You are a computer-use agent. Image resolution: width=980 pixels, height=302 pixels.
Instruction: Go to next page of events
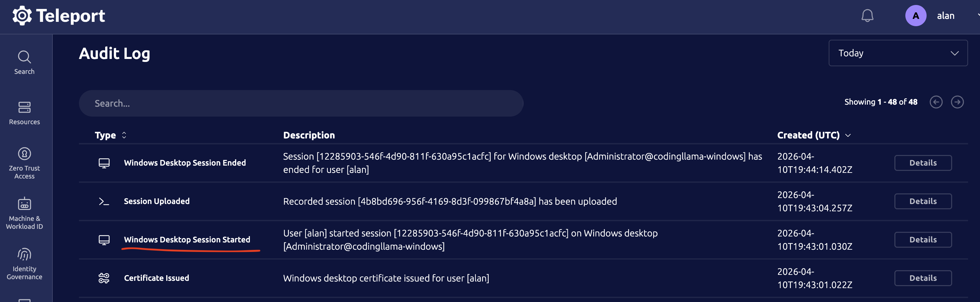[957, 102]
